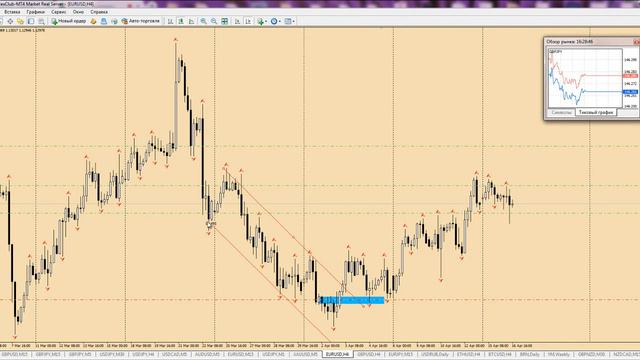Expand the timeframe periods dropdown arrow
The image size is (640, 360).
point(280,21)
